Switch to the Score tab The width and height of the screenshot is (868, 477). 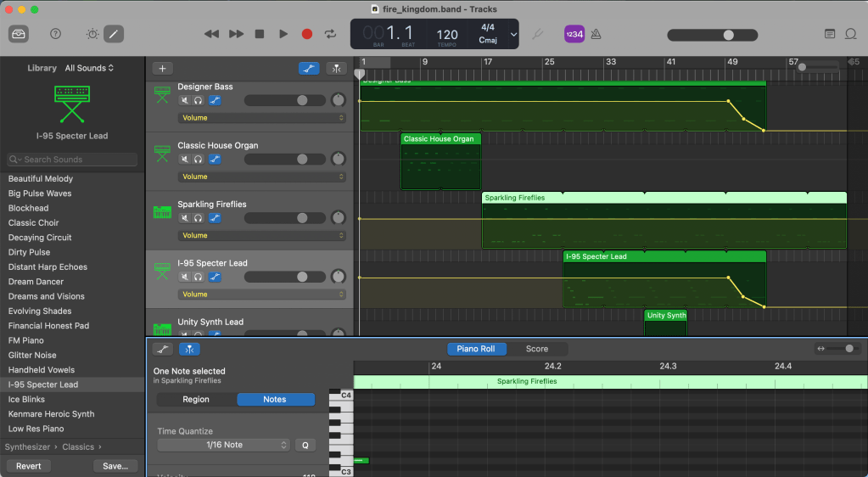(536, 349)
